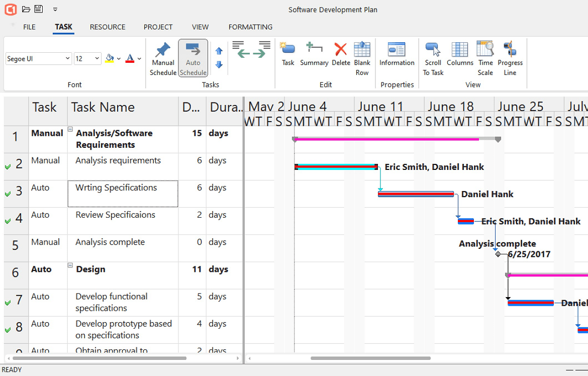588x376 pixels.
Task: Click the task table horizontal scrollbar
Action: (100, 358)
